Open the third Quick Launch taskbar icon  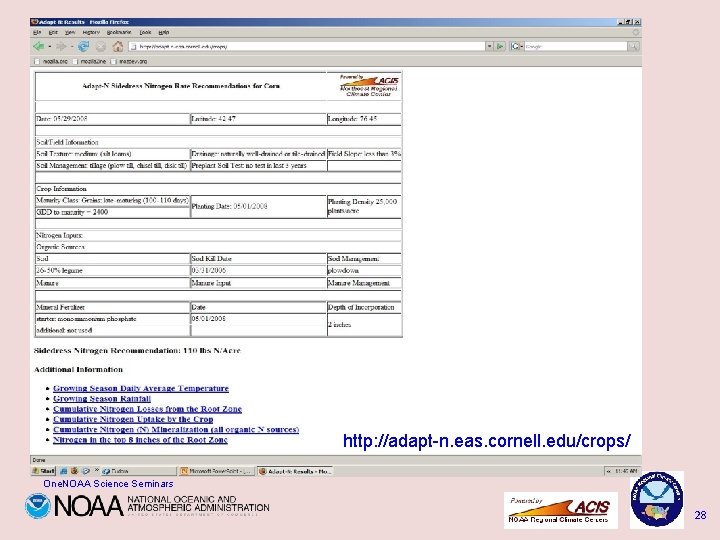(85, 471)
